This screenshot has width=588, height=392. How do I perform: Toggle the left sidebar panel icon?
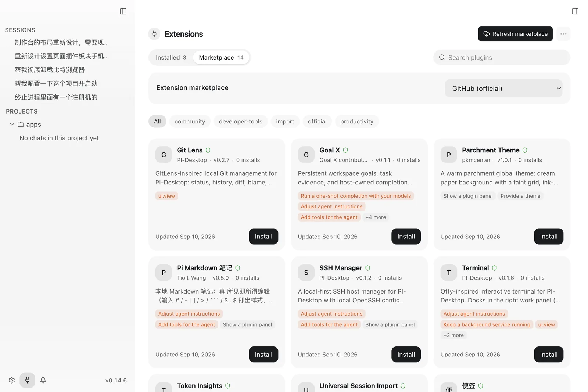[x=123, y=11]
